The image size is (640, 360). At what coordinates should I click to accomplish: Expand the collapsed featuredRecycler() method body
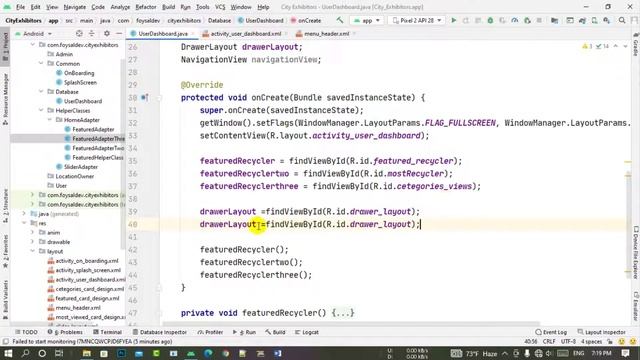(x=343, y=313)
